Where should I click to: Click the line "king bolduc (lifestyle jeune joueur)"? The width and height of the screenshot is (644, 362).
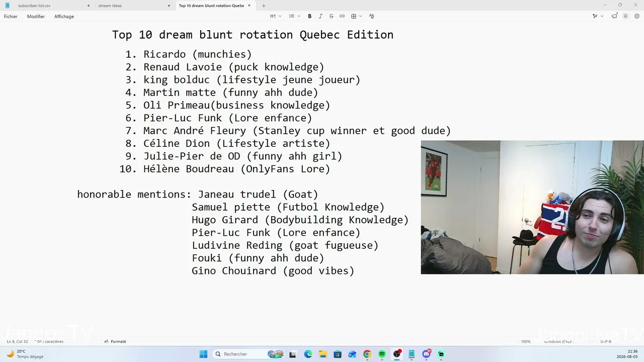coord(252,80)
